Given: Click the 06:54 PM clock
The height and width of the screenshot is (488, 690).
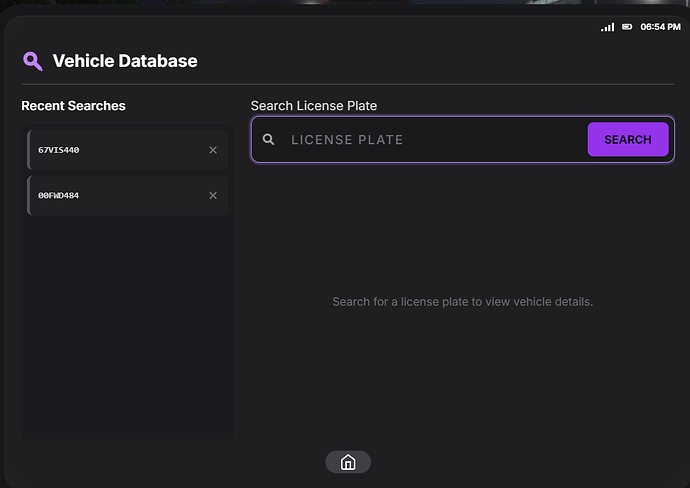Looking at the screenshot, I should (x=660, y=27).
